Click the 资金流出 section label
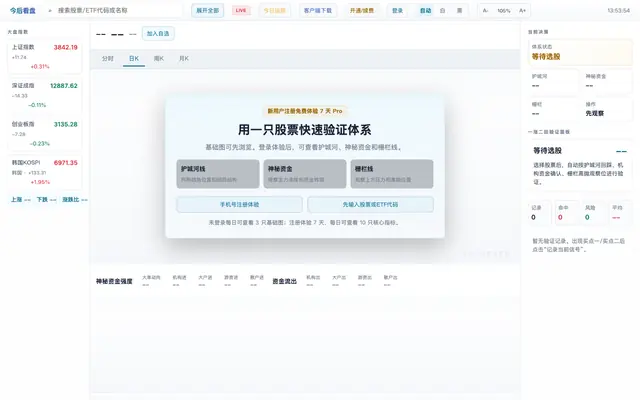 coord(284,281)
